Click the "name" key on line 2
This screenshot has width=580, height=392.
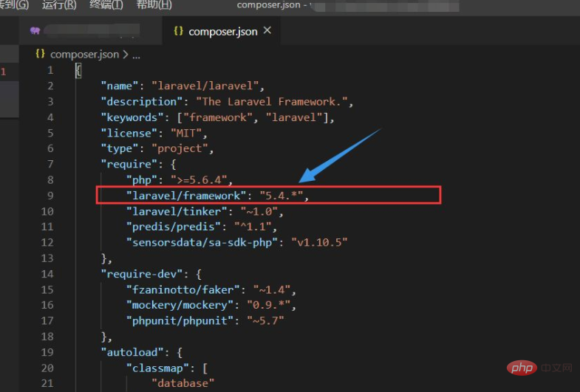point(120,86)
